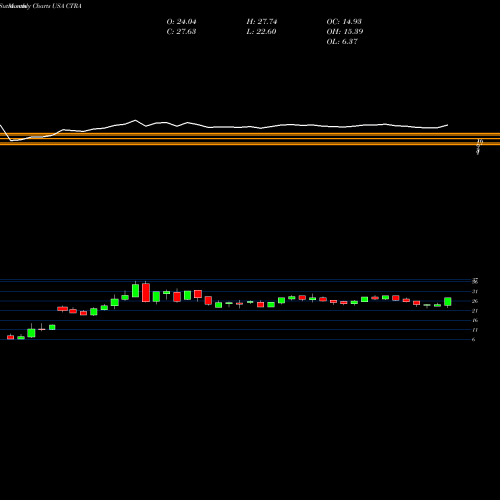Click the price axis label '31'

click(475, 292)
